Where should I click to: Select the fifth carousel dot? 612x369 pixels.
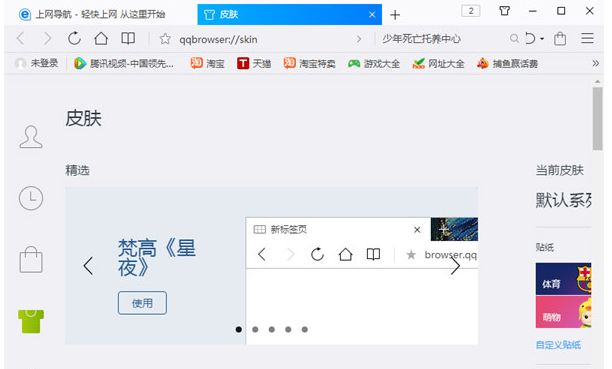click(x=305, y=329)
